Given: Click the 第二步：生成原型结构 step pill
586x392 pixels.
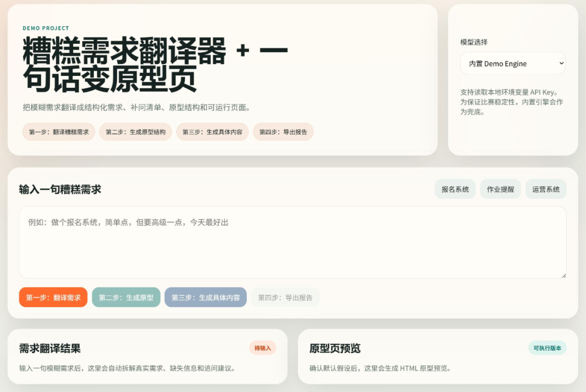Looking at the screenshot, I should 135,132.
